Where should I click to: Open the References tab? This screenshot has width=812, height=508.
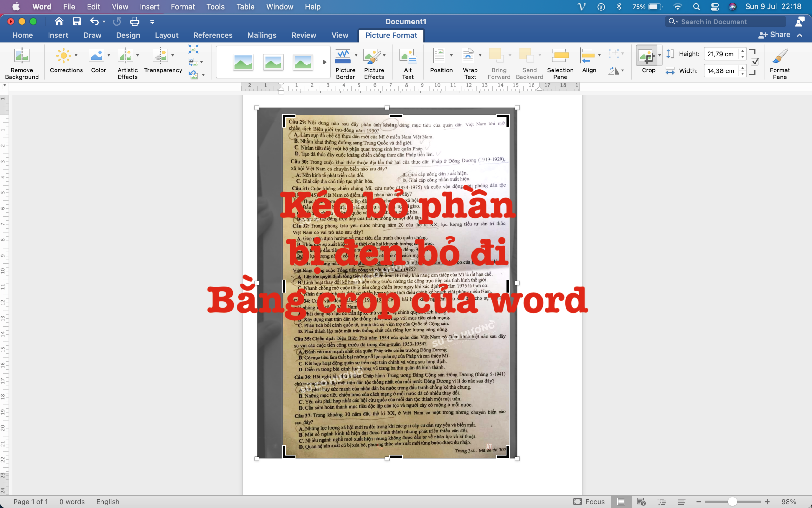point(213,35)
